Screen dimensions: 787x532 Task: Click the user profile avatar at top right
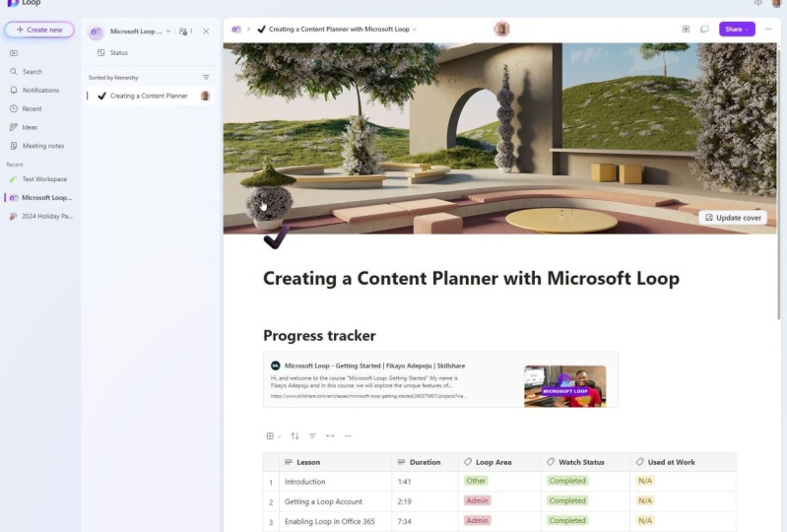click(775, 3)
